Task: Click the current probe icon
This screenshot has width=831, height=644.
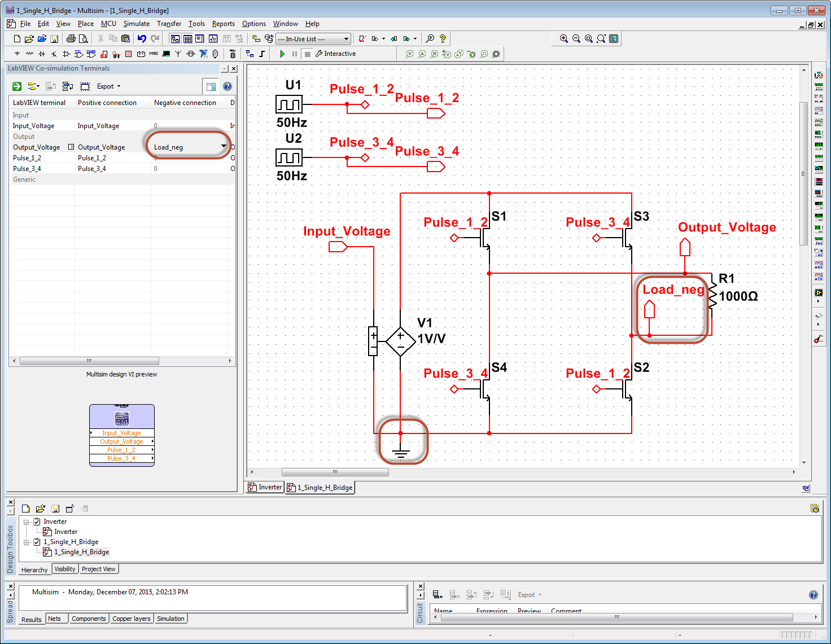Action: 422,54
